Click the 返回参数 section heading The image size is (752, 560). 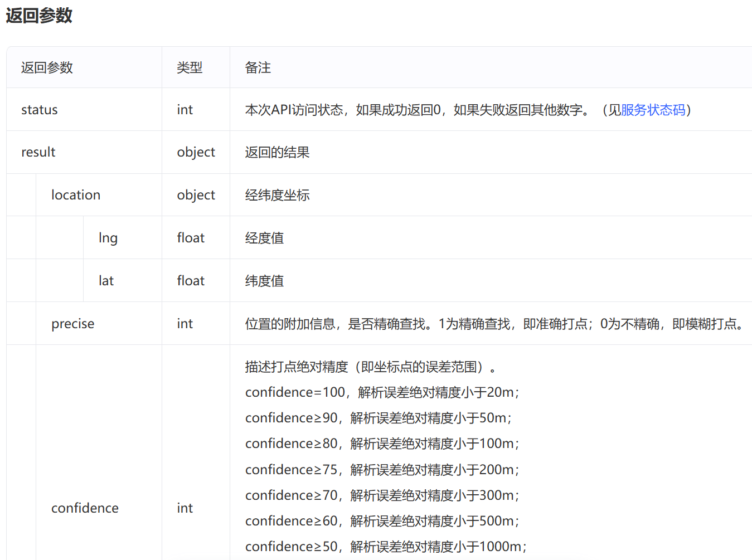click(39, 16)
